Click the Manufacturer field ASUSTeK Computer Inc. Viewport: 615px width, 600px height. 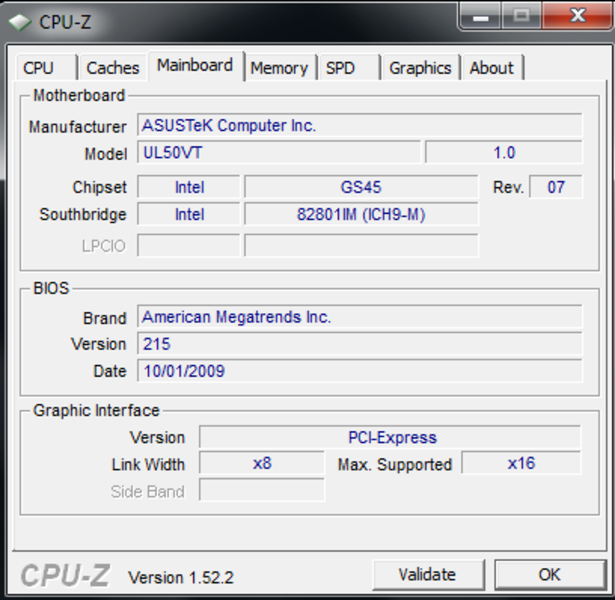(360, 125)
